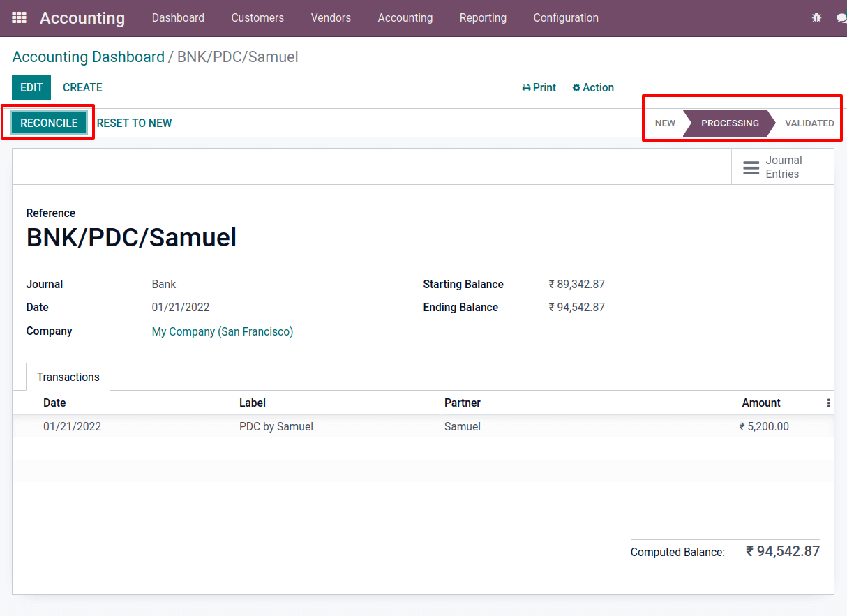Image resolution: width=847 pixels, height=616 pixels.
Task: Click the computed balance total ₹ 94,542.87
Action: click(x=783, y=551)
